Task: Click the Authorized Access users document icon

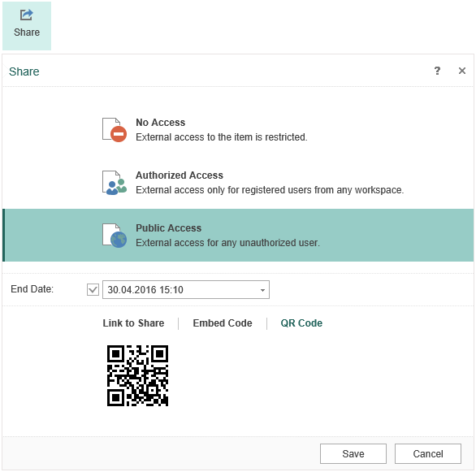Action: click(x=115, y=183)
